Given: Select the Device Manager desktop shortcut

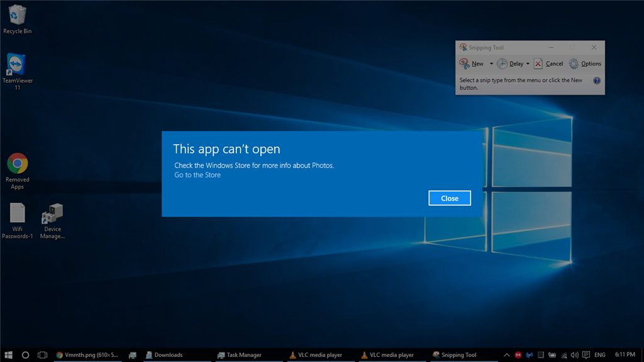Looking at the screenshot, I should click(52, 221).
